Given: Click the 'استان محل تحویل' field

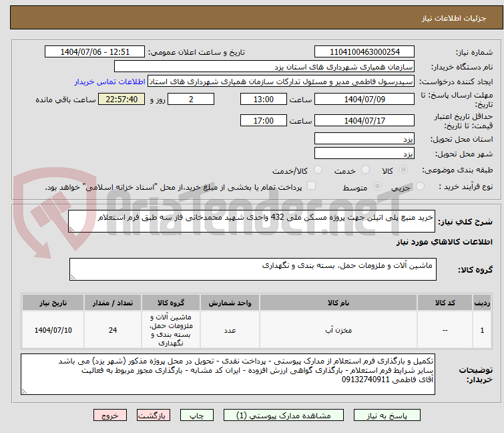Looking at the screenshot, I should click(364, 139).
